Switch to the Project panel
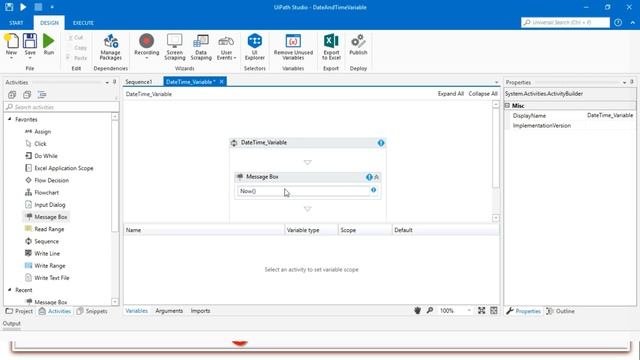Viewport: 640px width, 360px height. click(x=19, y=311)
